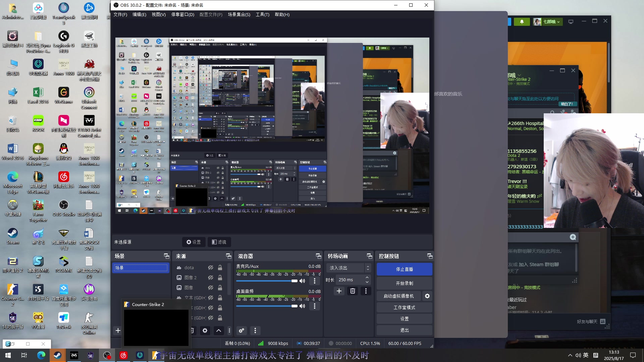The width and height of the screenshot is (644, 362).
Task: Click 250 ms duration input field
Action: (x=350, y=280)
